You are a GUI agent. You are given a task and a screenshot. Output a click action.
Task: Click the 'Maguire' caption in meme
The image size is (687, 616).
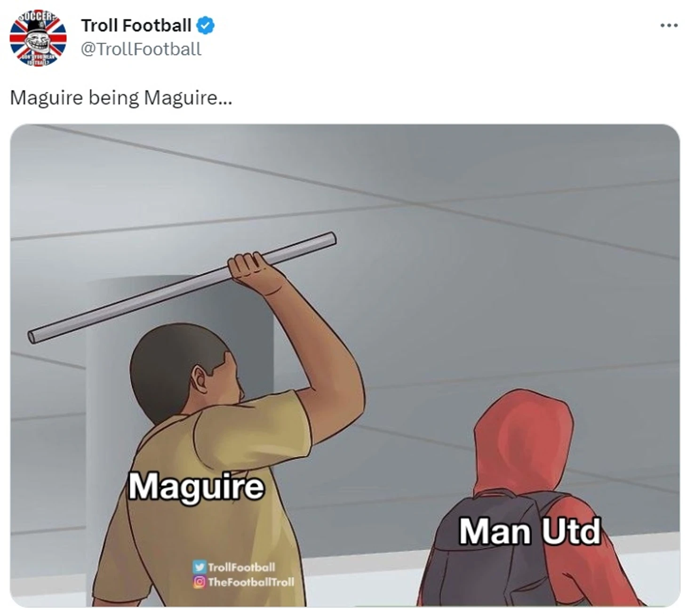coord(196,487)
